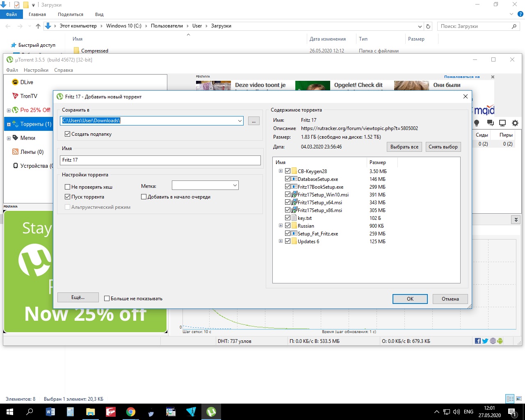Open Google Chrome from the taskbar

pyautogui.click(x=131, y=412)
